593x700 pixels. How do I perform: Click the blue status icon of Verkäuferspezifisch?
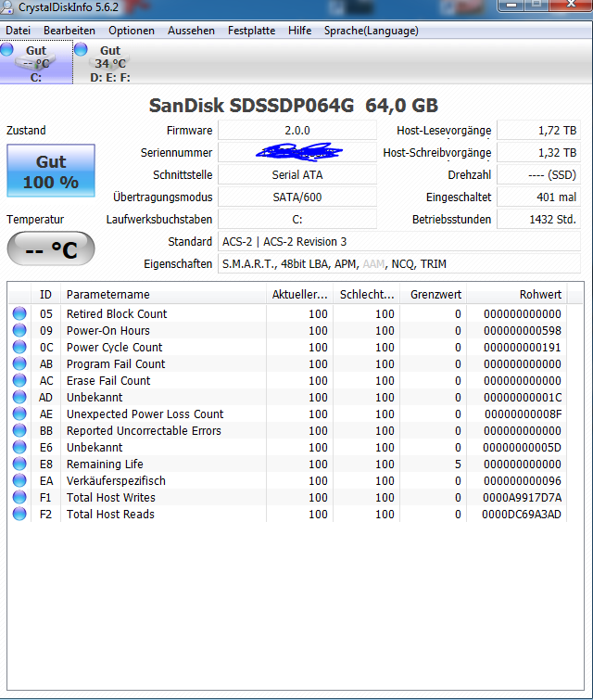pyautogui.click(x=19, y=480)
